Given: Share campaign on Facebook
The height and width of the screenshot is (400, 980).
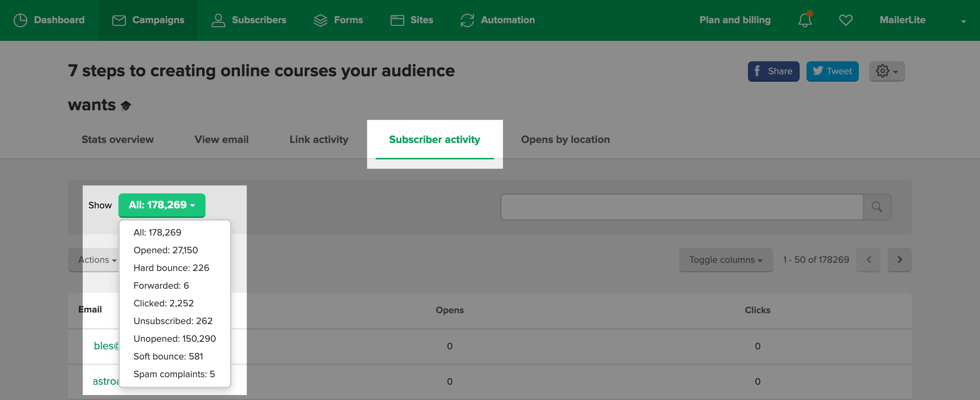Looking at the screenshot, I should point(773,71).
